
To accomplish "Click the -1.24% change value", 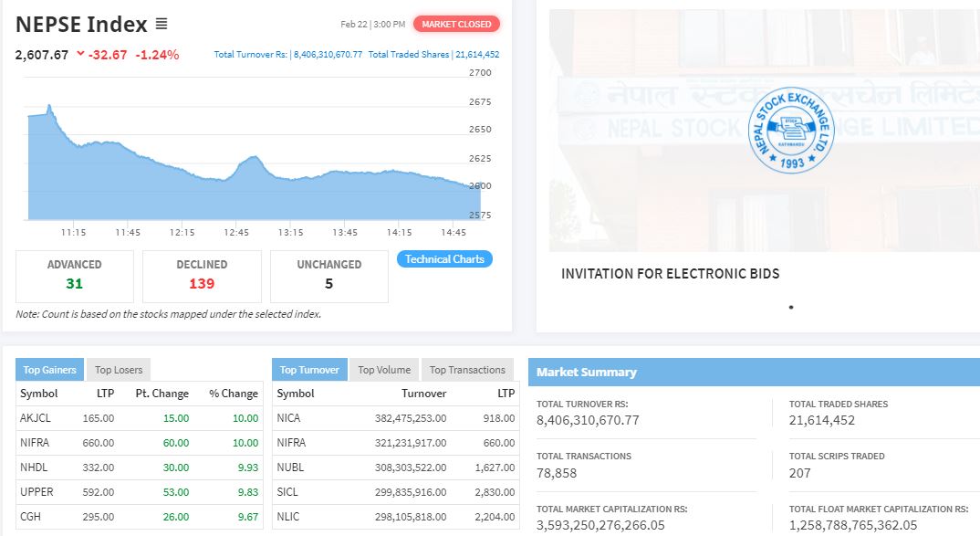I will (x=157, y=55).
